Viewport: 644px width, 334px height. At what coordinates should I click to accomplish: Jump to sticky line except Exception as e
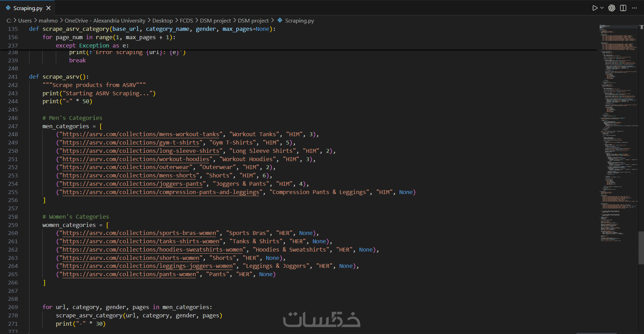[x=92, y=46]
